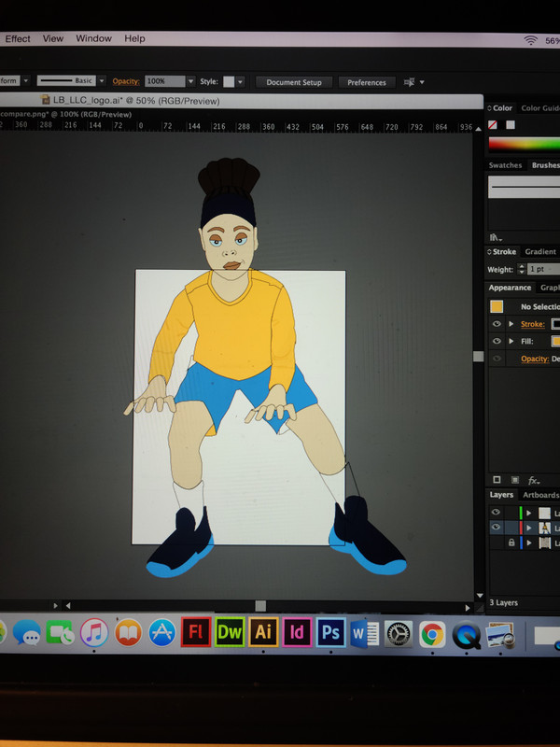Open Messages from the Dock

(x=27, y=633)
